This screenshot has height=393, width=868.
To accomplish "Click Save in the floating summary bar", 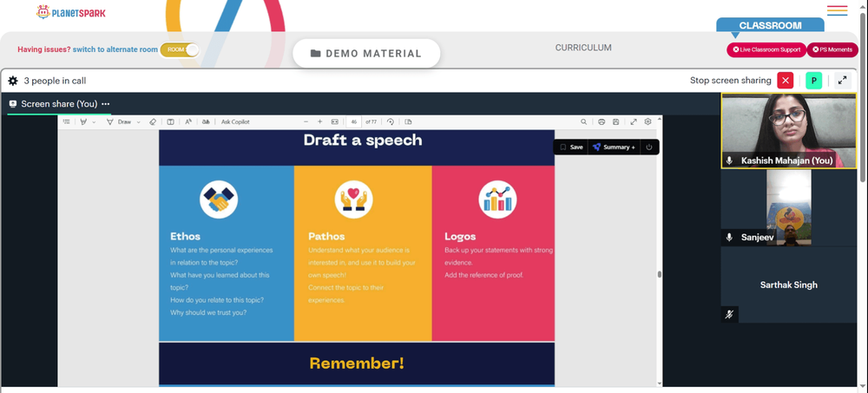I will coord(571,147).
